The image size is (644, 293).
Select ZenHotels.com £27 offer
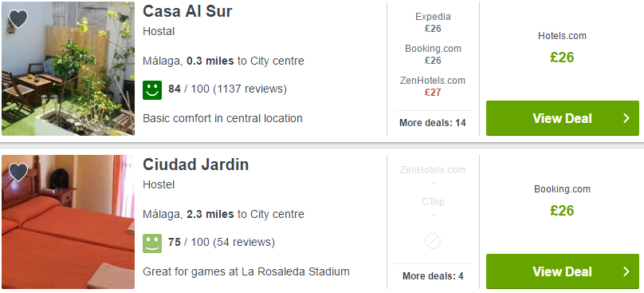pos(433,86)
